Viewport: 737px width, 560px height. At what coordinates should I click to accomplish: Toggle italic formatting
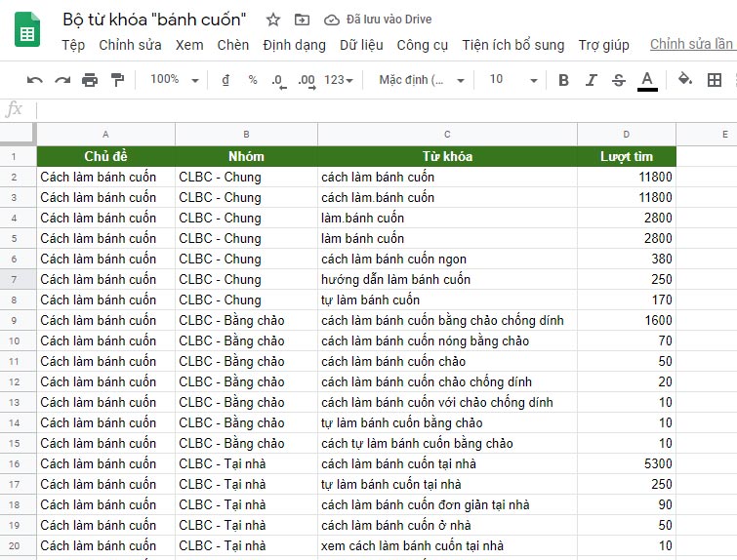tap(591, 80)
